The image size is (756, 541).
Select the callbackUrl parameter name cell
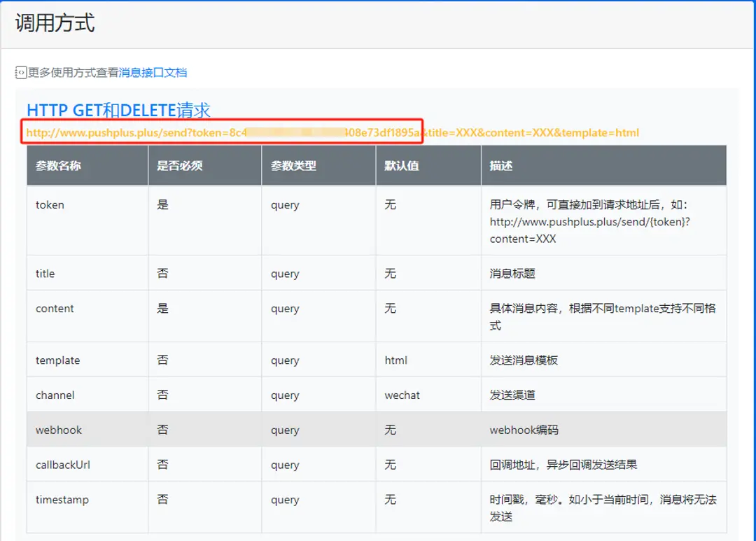tap(87, 464)
